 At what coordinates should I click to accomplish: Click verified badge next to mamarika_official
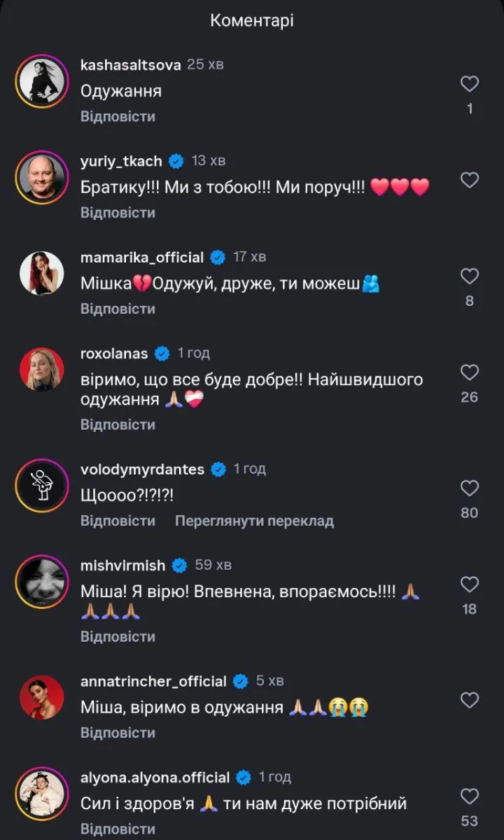pyautogui.click(x=218, y=258)
